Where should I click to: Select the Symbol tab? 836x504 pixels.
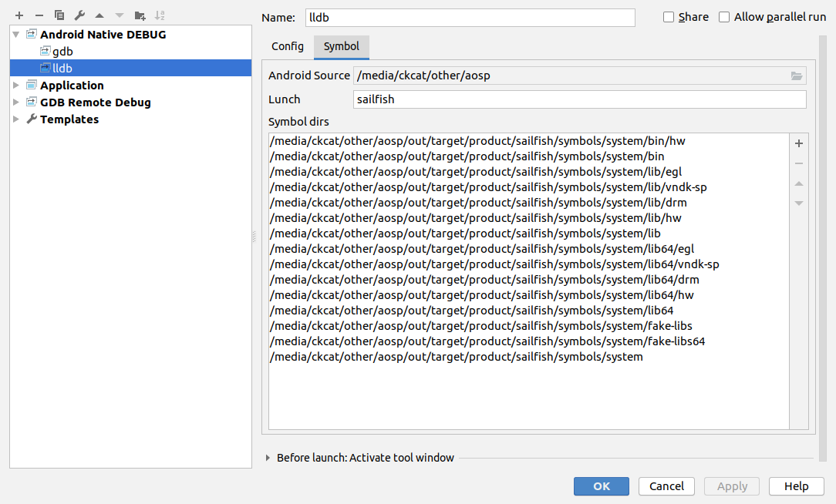341,46
